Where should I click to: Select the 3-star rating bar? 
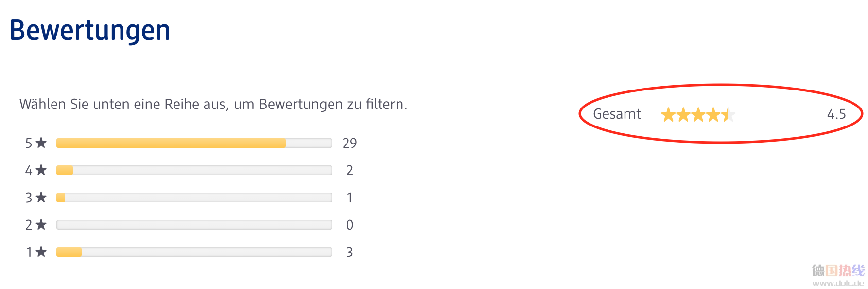tap(194, 198)
